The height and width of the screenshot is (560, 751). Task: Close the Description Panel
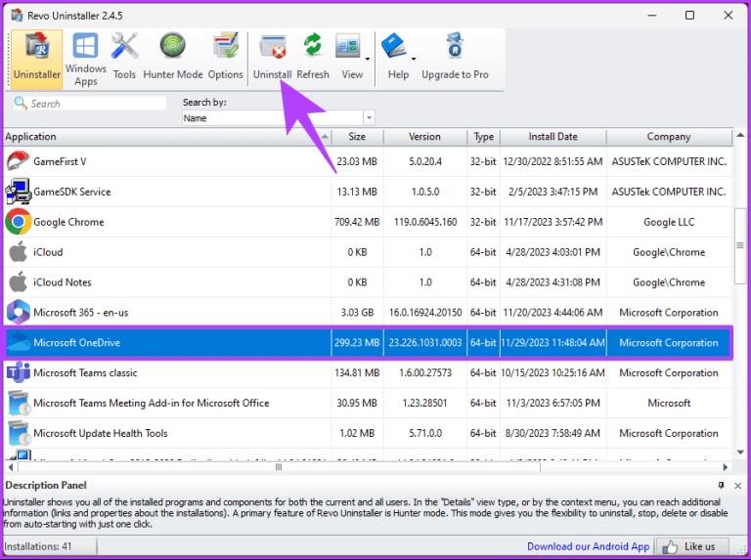738,486
